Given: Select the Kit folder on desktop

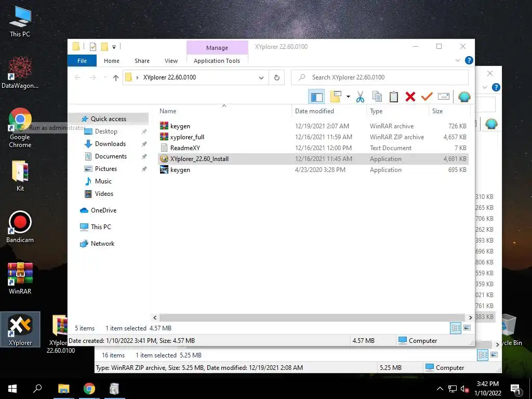Looking at the screenshot, I should tap(20, 176).
